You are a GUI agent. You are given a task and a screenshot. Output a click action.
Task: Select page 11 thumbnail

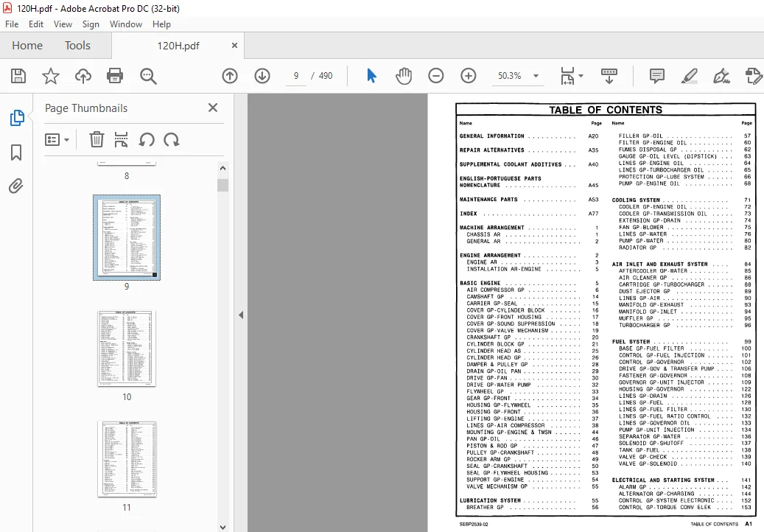point(127,459)
